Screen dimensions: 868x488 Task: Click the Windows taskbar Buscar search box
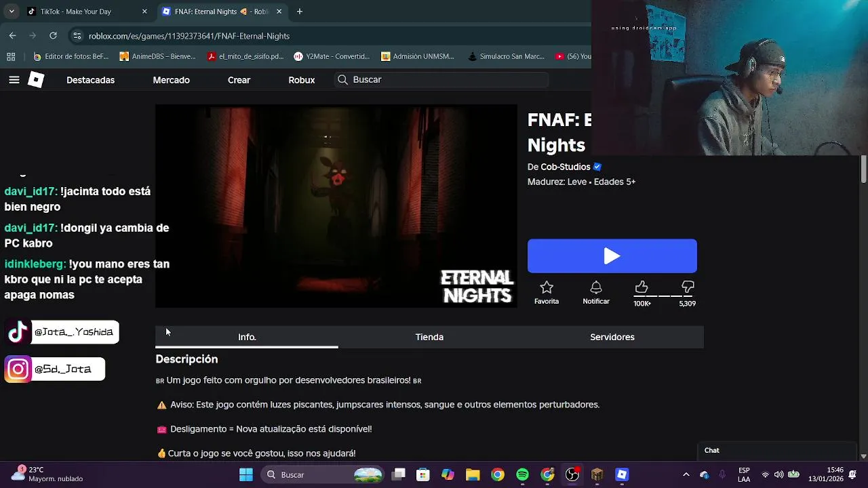click(x=323, y=474)
